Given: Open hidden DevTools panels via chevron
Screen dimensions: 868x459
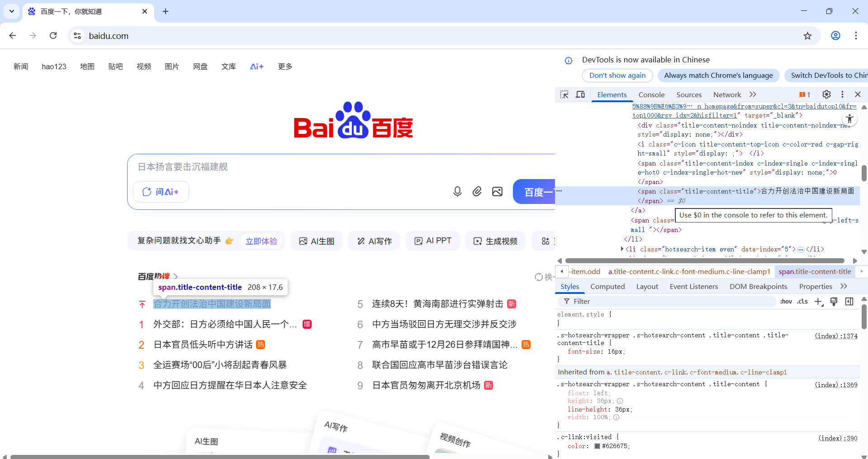Looking at the screenshot, I should [753, 95].
